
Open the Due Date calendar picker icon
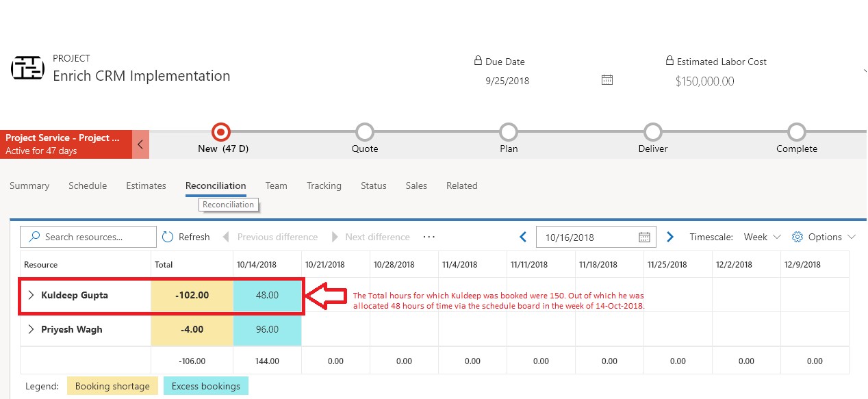[x=607, y=80]
